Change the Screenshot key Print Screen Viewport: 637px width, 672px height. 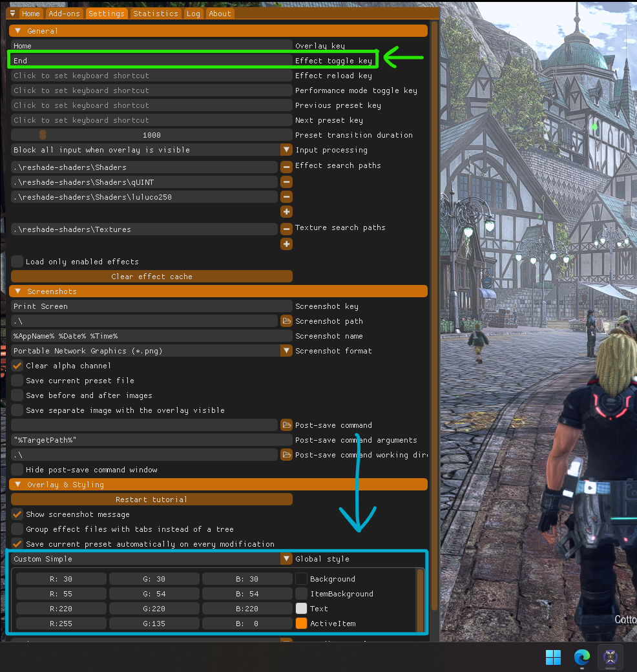[152, 306]
